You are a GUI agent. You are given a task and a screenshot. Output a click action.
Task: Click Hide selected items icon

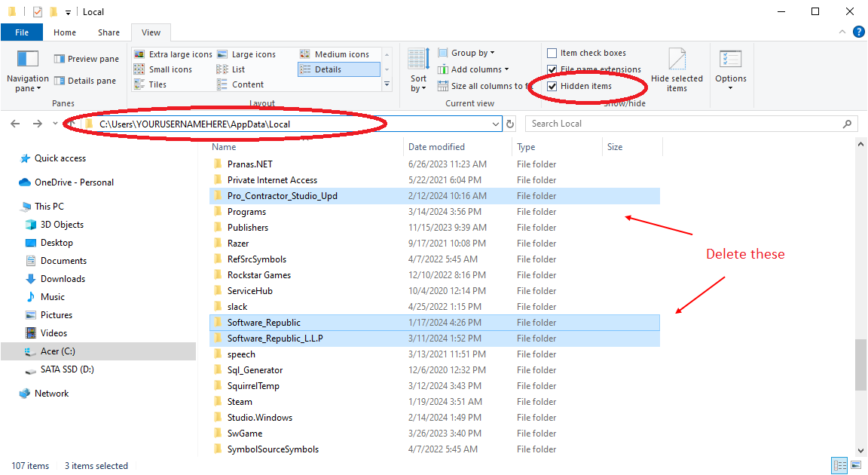(677, 60)
